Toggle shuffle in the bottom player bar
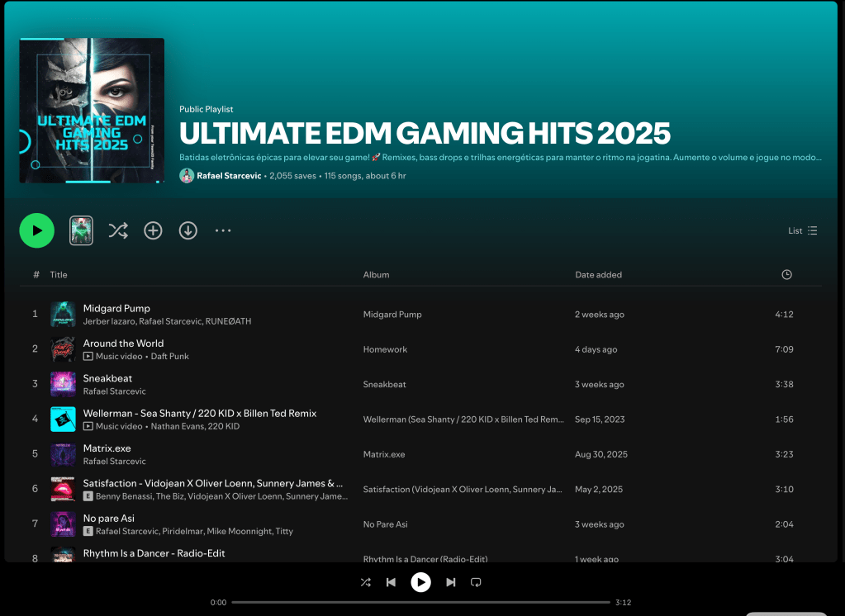This screenshot has width=845, height=616. click(x=365, y=582)
